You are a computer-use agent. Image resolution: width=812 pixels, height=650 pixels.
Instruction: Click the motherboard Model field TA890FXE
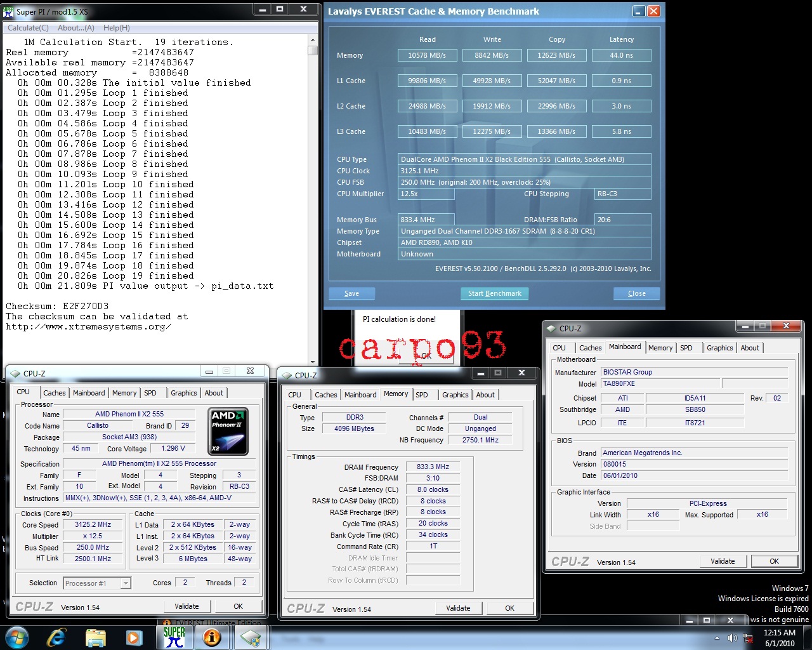[x=660, y=383]
